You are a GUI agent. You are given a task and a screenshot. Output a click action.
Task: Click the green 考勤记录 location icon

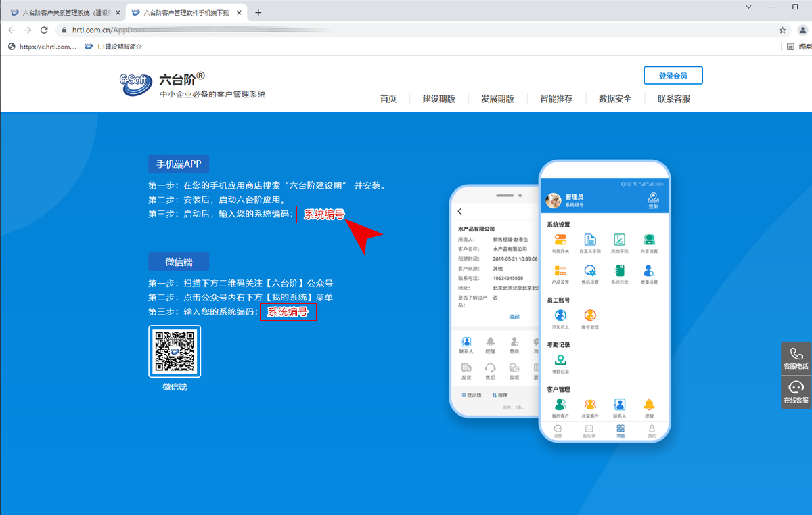tap(560, 360)
